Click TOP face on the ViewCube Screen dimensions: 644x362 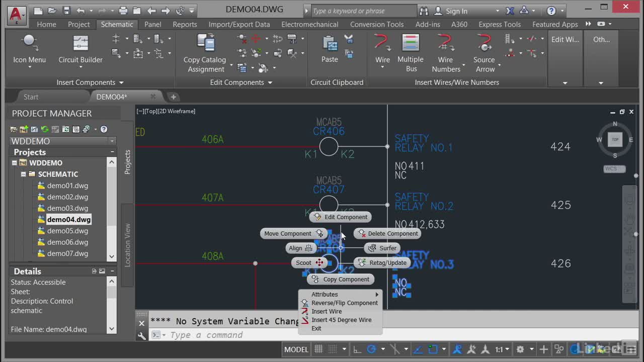[615, 140]
